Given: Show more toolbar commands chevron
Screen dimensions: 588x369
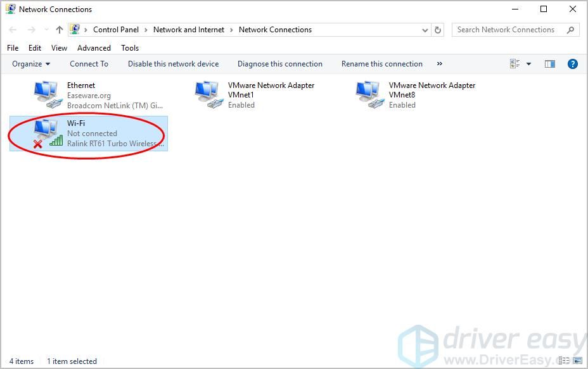Looking at the screenshot, I should click(439, 64).
